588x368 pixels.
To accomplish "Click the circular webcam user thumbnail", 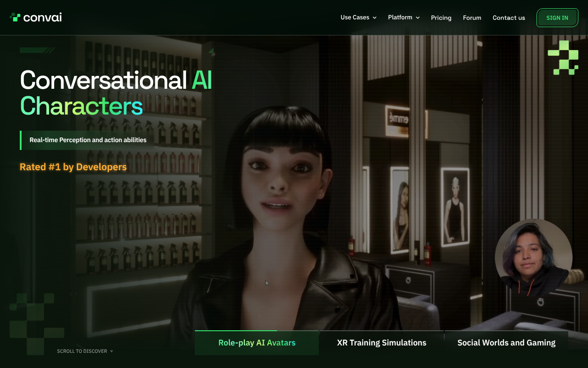I will (x=533, y=258).
